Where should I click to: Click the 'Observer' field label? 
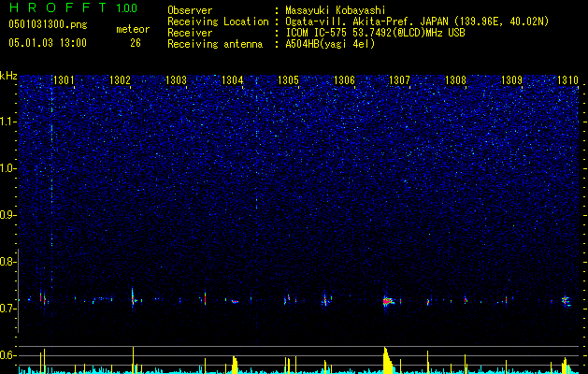[190, 10]
